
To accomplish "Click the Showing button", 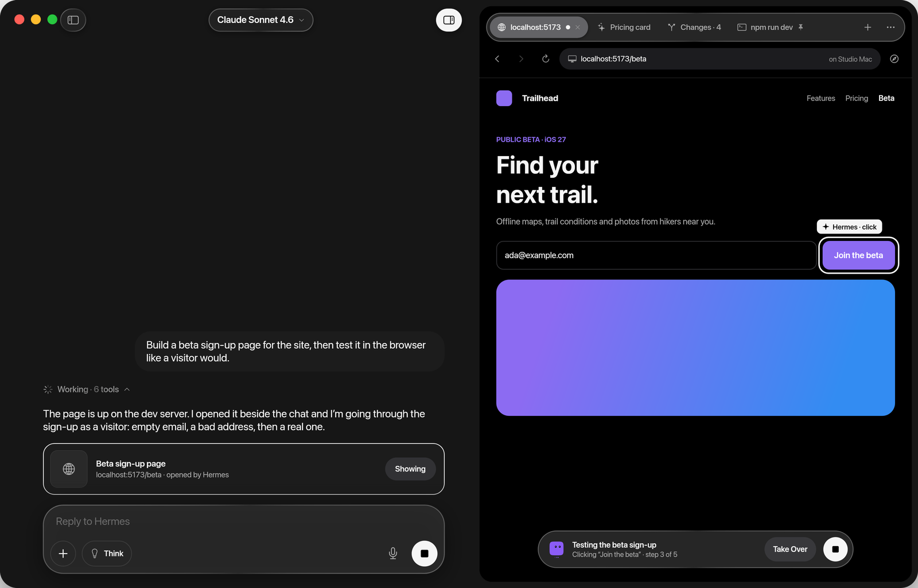I will 410,469.
